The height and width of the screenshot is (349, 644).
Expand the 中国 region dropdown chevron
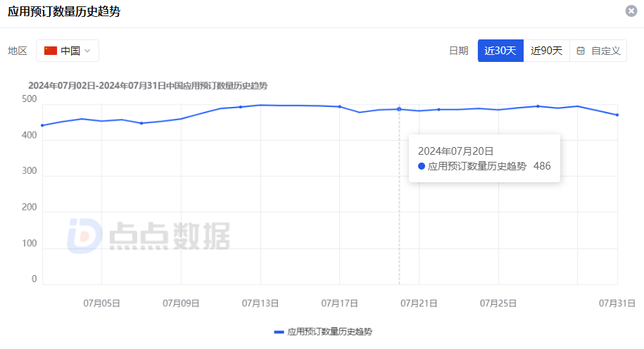[87, 51]
